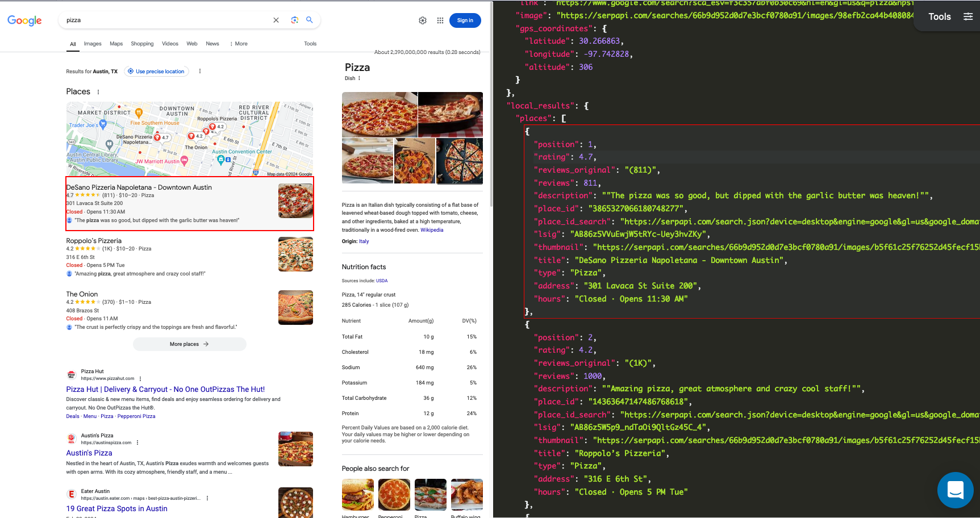980x518 pixels.
Task: Click the Austin Central Library map pin
Action: click(x=109, y=145)
